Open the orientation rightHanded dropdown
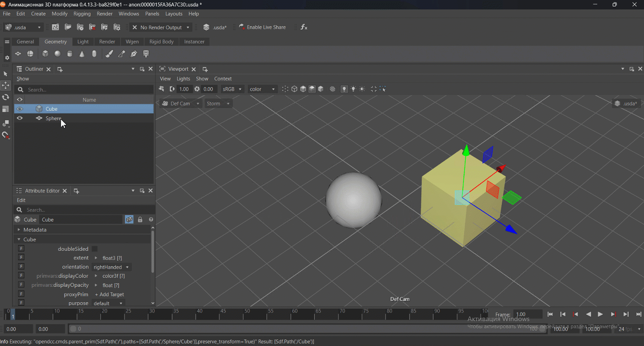 click(x=112, y=267)
